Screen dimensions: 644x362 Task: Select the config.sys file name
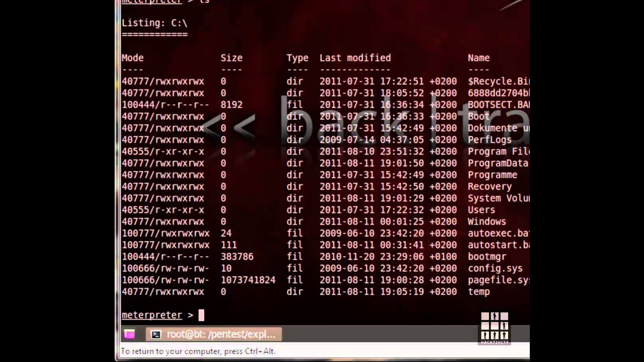pyautogui.click(x=496, y=268)
